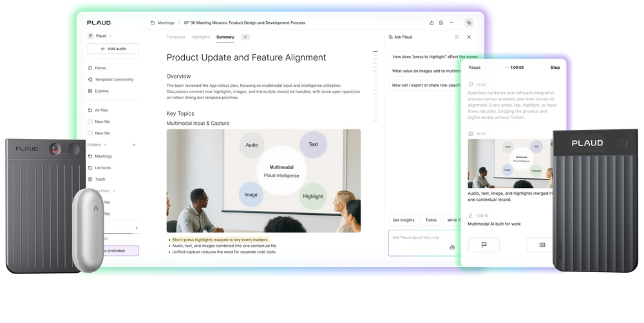Viewport: 644px width, 323px height.
Task: Click the Explore sidebar item
Action: tap(101, 91)
